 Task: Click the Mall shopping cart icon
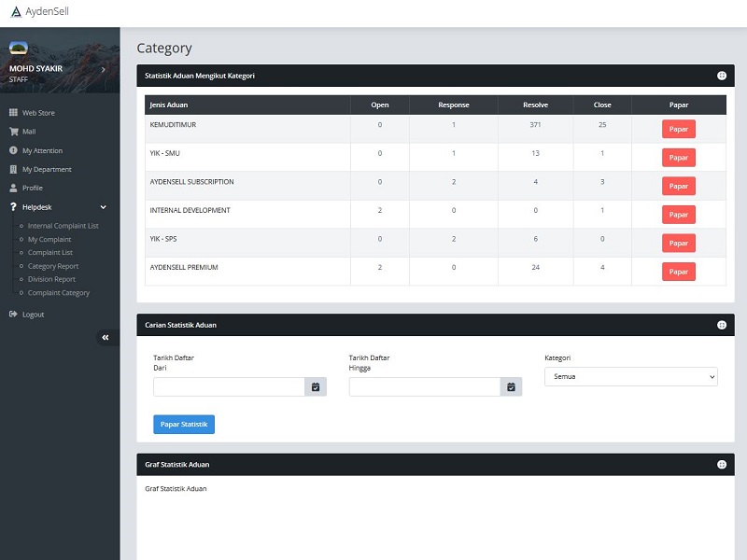tap(14, 132)
